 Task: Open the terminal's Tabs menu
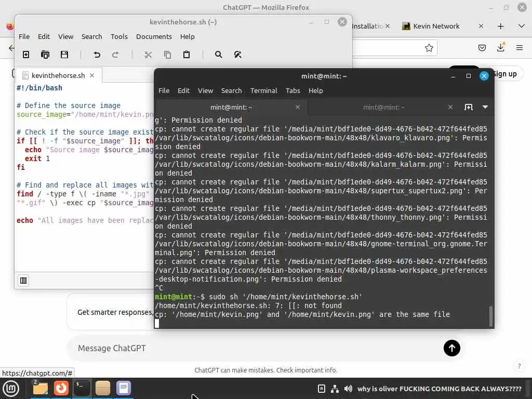[293, 90]
